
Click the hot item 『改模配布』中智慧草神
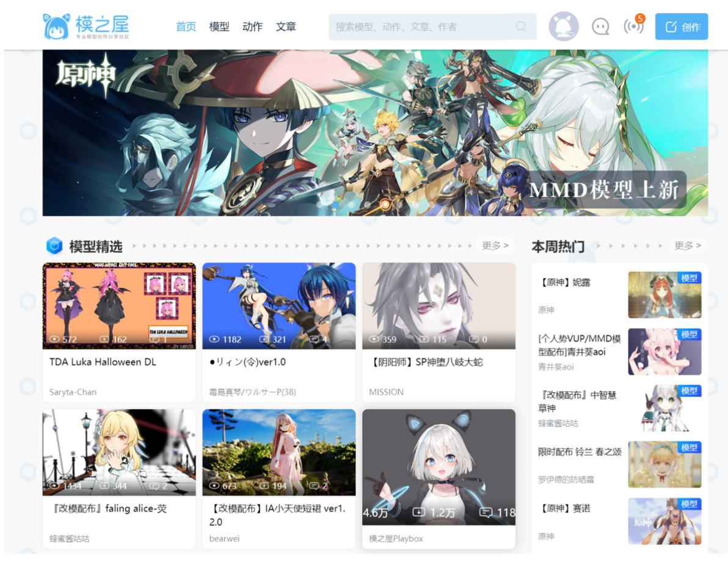coord(577,402)
